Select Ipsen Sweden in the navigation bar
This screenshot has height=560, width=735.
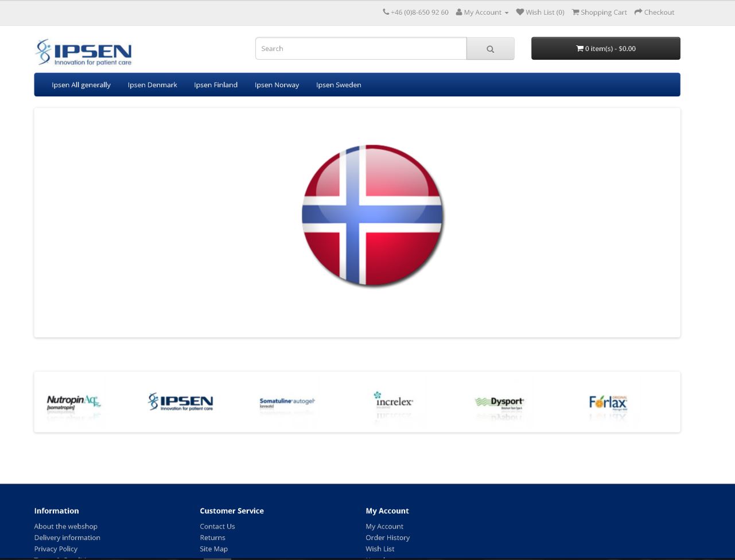(339, 85)
